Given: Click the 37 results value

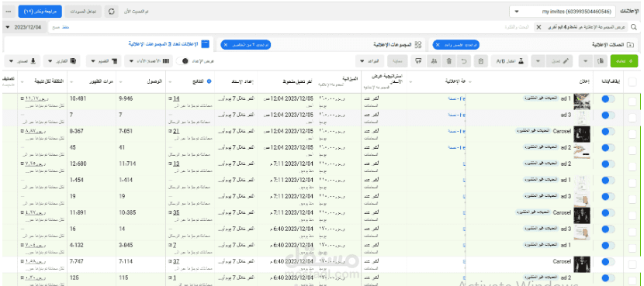Looking at the screenshot, I should (x=176, y=261).
